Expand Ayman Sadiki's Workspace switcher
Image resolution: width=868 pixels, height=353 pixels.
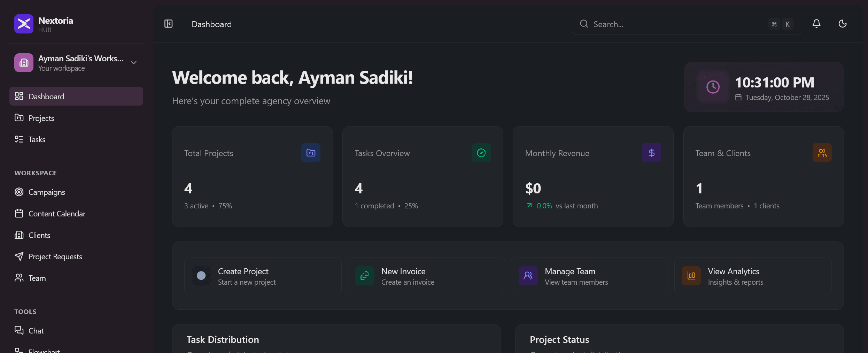click(x=133, y=62)
